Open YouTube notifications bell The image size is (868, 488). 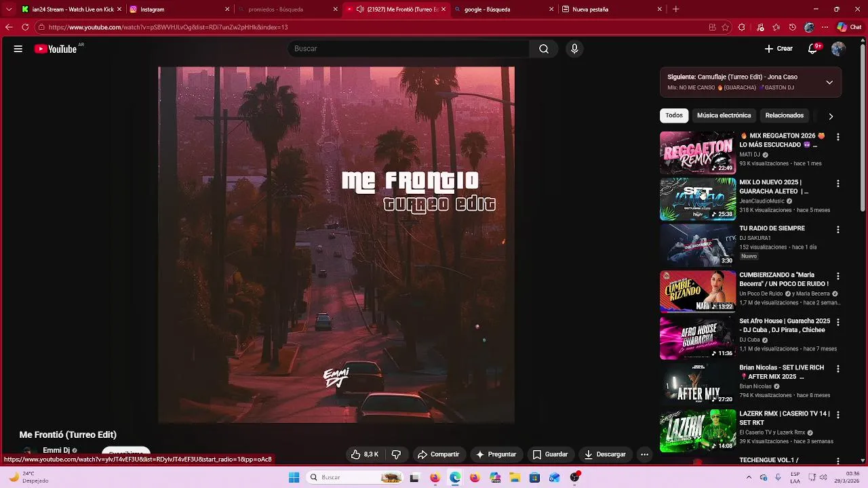point(812,49)
